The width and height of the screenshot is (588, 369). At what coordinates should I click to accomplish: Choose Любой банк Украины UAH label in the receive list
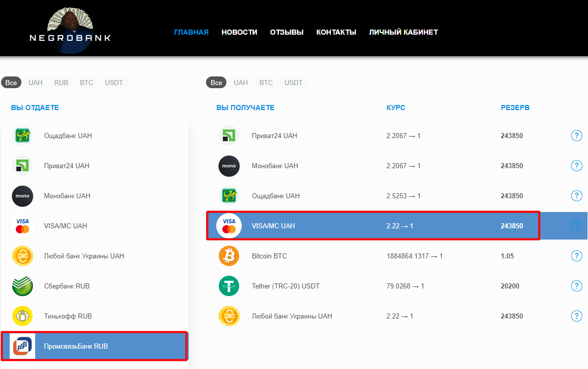click(x=292, y=316)
